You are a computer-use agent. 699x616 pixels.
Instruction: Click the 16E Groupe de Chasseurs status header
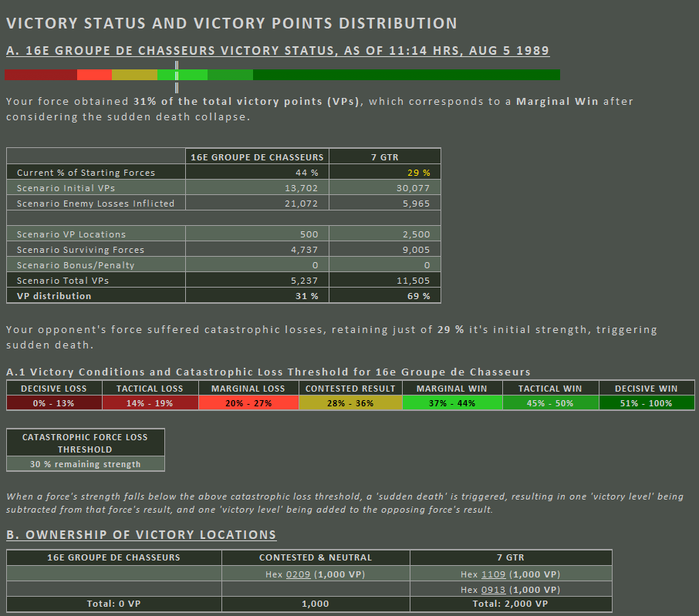pos(257,157)
